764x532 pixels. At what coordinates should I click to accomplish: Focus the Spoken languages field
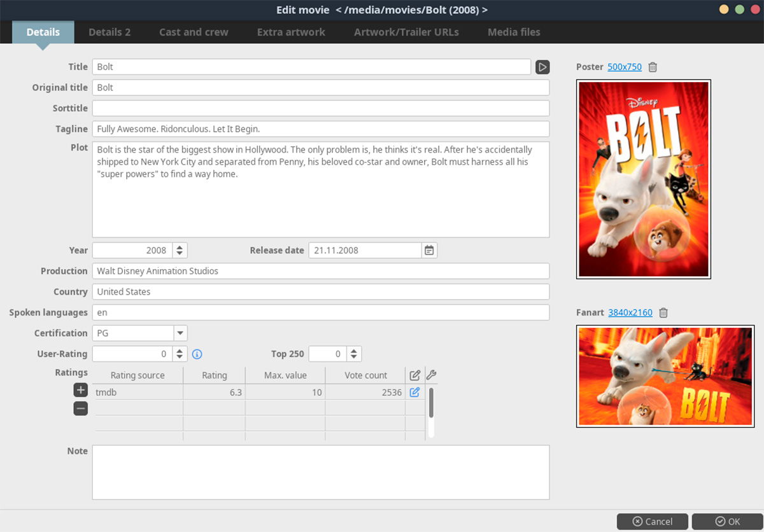click(x=321, y=312)
